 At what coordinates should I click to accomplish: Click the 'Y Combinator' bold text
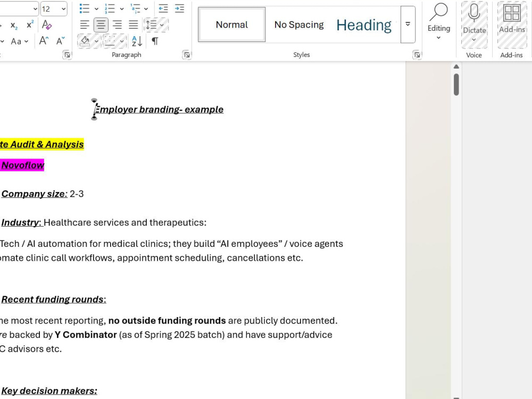pyautogui.click(x=86, y=335)
